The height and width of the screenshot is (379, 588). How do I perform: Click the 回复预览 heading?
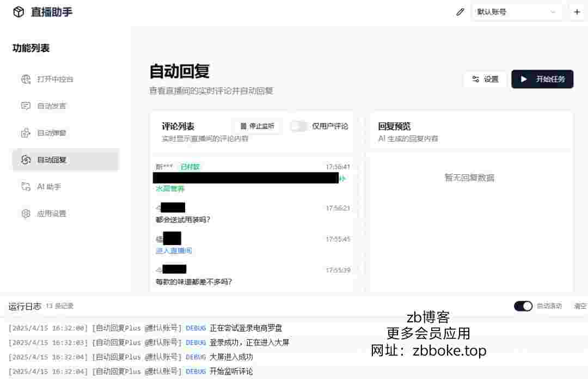(395, 126)
